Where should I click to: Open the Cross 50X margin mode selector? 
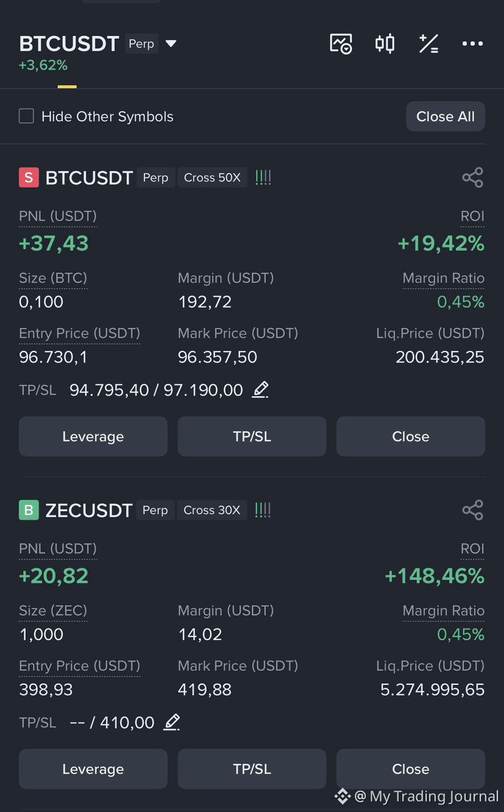212,177
